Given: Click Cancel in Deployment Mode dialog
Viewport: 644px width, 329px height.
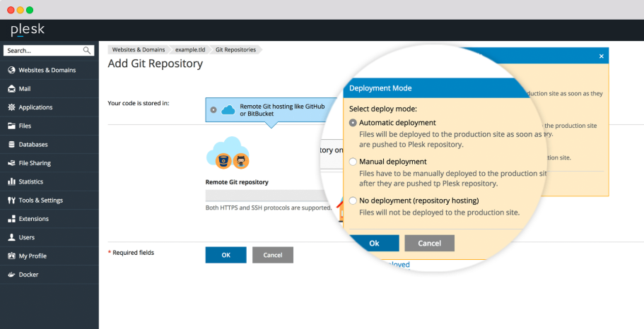Looking at the screenshot, I should coord(430,244).
